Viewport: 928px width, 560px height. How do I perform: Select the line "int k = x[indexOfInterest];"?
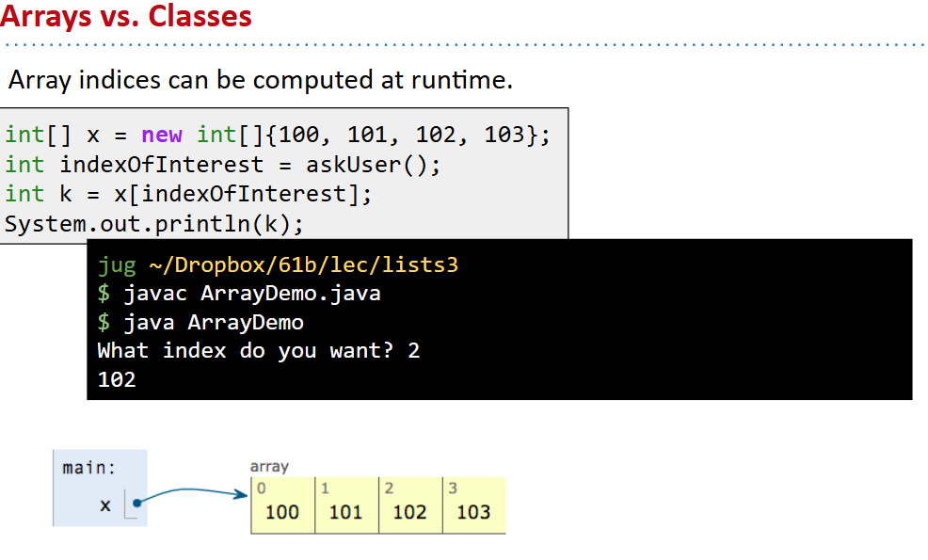[188, 195]
